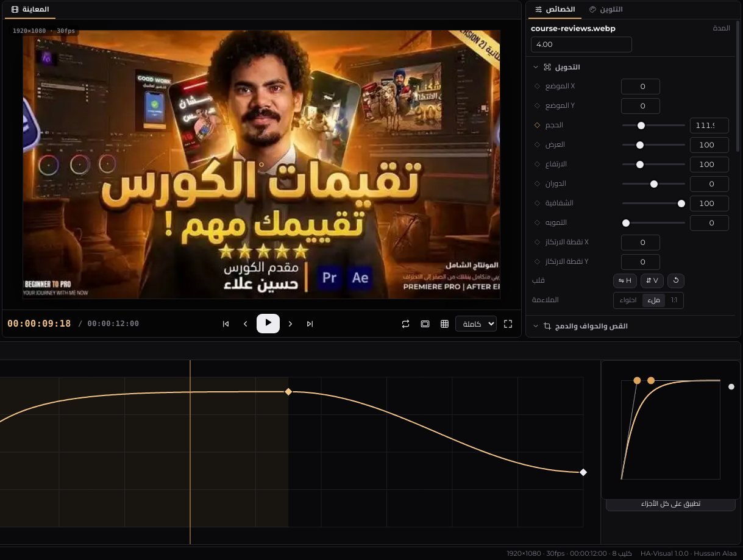This screenshot has height=560, width=743.
Task: Adjust the العرض width slider
Action: [653, 145]
